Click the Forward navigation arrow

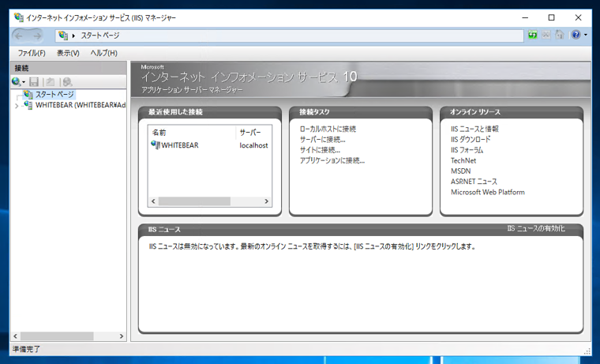(x=37, y=36)
